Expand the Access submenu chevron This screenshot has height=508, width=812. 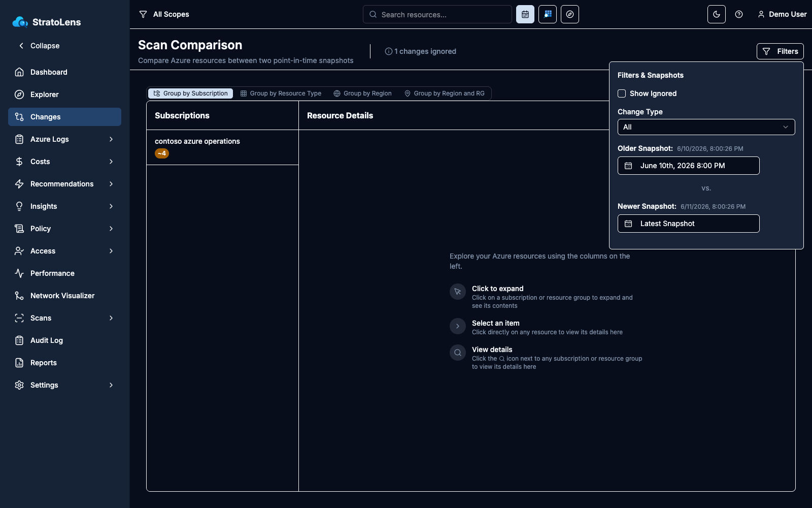coord(111,251)
